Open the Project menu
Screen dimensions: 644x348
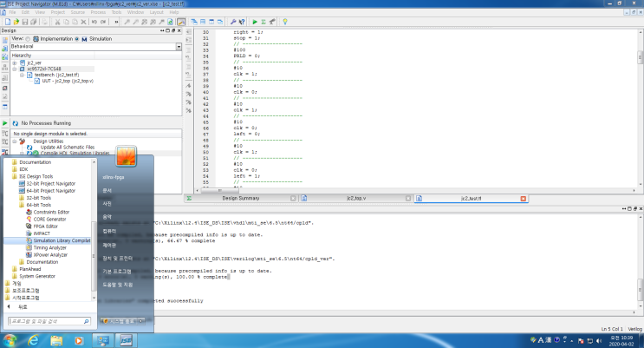coord(58,12)
